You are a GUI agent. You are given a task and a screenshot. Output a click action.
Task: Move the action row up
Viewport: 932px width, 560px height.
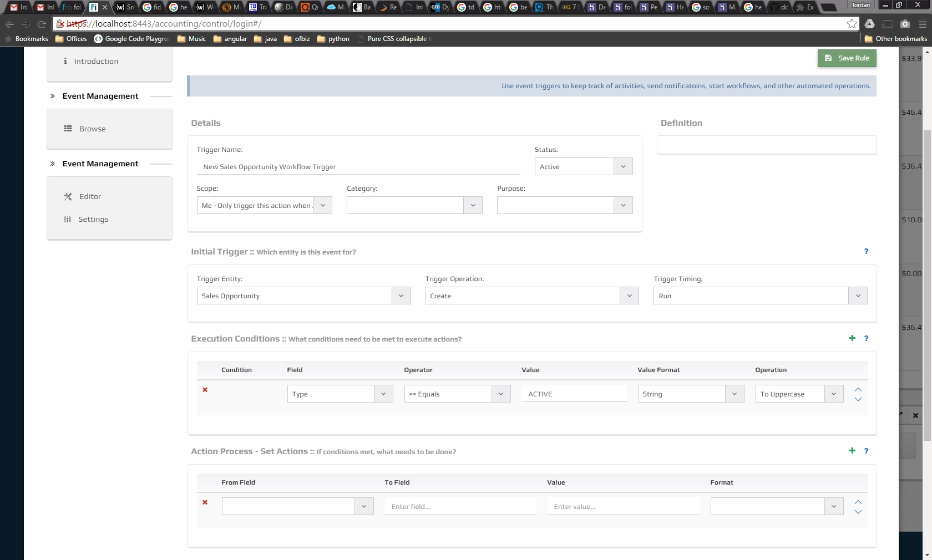click(858, 502)
